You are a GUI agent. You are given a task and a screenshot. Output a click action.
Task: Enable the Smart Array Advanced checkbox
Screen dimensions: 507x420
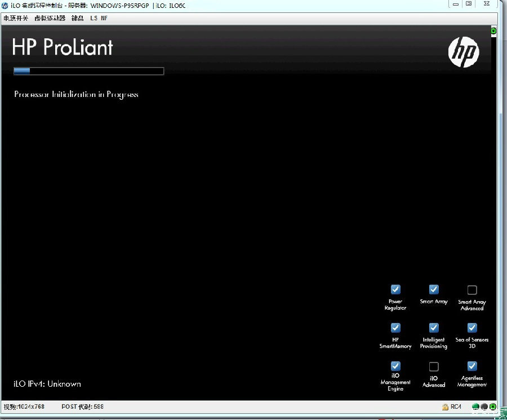point(472,290)
